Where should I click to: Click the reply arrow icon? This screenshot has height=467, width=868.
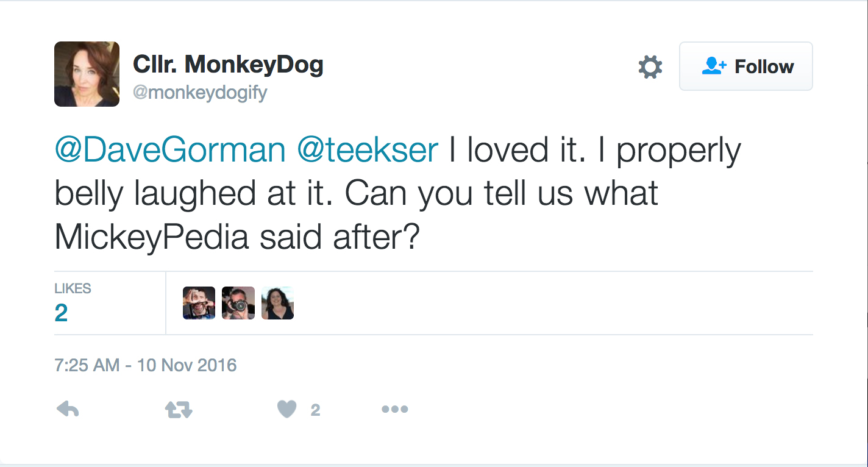pyautogui.click(x=68, y=410)
